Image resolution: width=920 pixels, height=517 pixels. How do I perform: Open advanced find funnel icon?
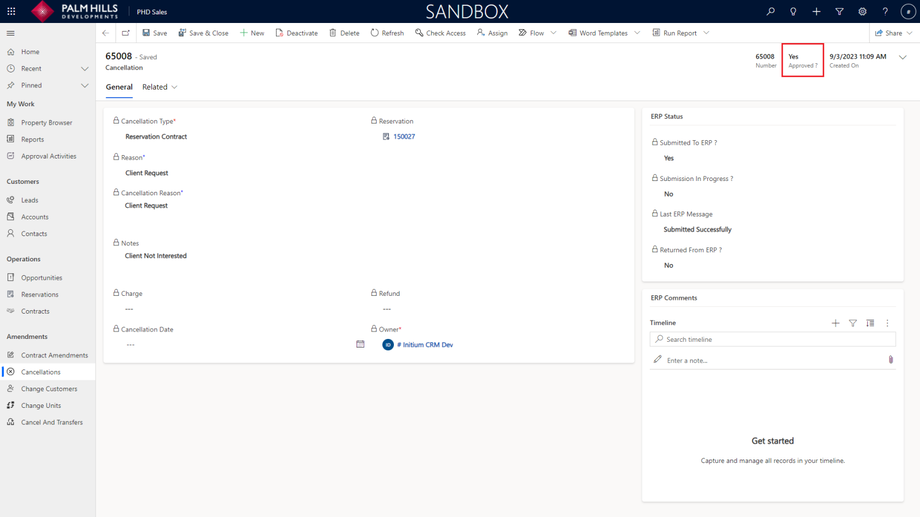click(839, 11)
